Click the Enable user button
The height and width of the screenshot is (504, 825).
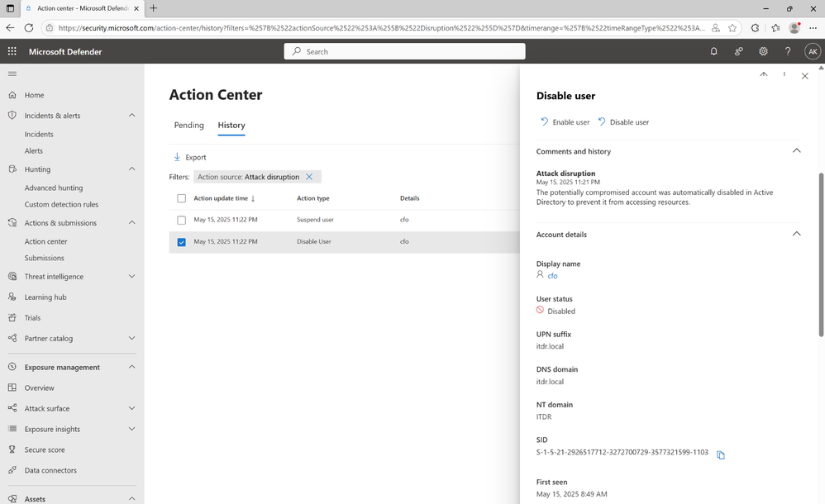(x=565, y=122)
